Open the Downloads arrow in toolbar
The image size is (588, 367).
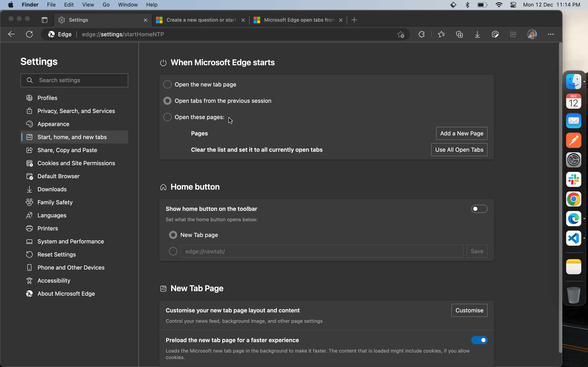tap(477, 34)
